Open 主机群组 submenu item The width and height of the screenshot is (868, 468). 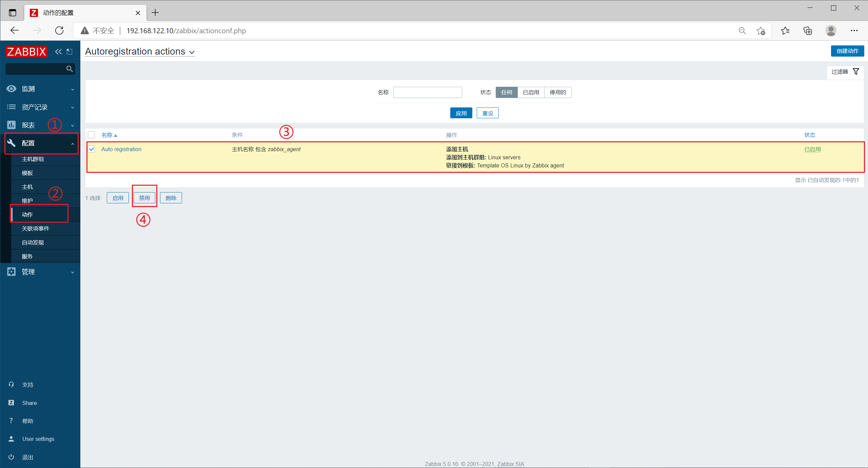45,159
